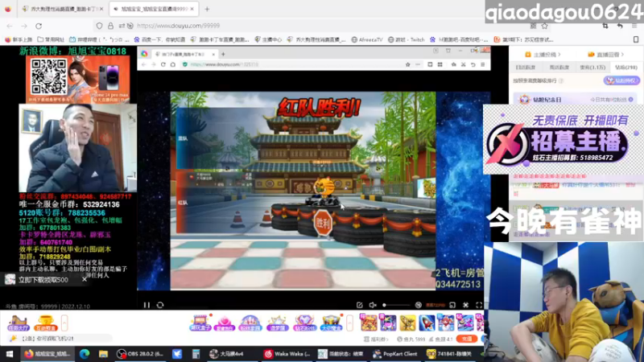Switch to PopKart Client in taskbar
Viewport: 644px width, 362px height.
395,354
